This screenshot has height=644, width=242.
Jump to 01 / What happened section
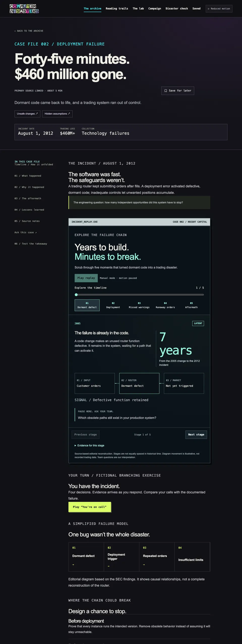(28, 176)
